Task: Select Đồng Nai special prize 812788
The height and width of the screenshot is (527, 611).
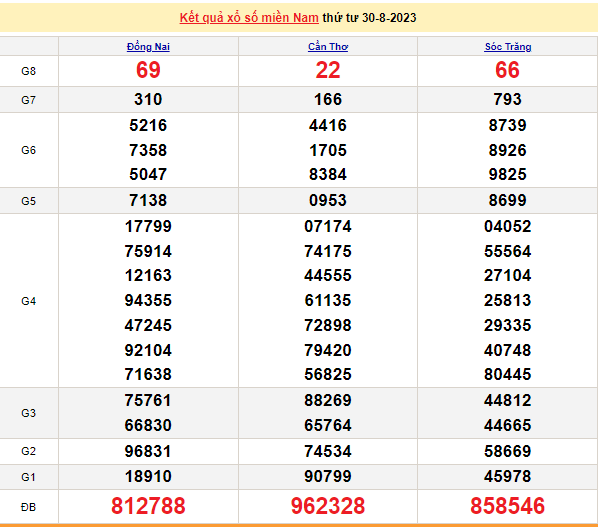Action: (x=148, y=505)
